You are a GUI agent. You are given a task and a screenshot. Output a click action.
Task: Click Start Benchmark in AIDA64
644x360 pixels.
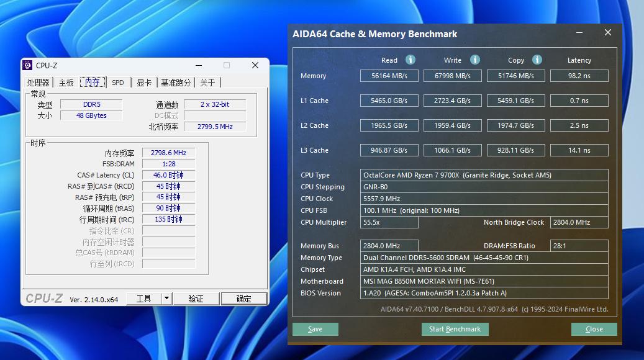point(455,329)
